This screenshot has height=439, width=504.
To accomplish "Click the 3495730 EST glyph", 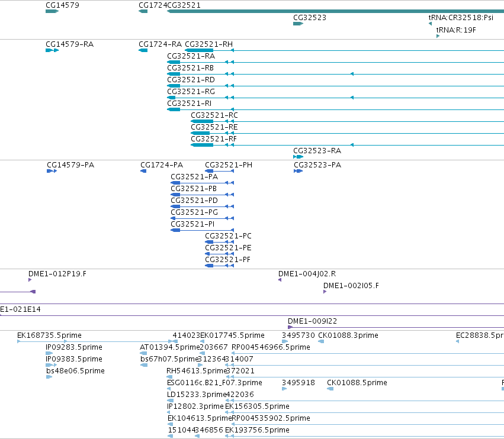I will [x=285, y=341].
